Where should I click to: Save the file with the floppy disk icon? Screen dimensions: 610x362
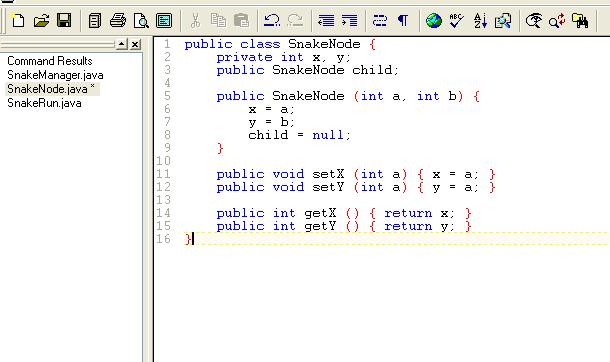coord(64,20)
